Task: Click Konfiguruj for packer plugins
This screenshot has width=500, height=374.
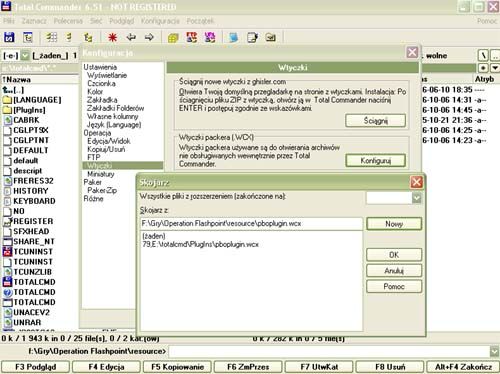Action: point(376,161)
